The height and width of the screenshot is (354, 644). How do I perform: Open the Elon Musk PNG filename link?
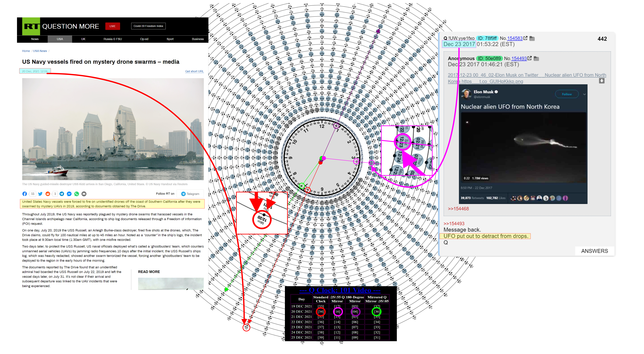tap(527, 78)
